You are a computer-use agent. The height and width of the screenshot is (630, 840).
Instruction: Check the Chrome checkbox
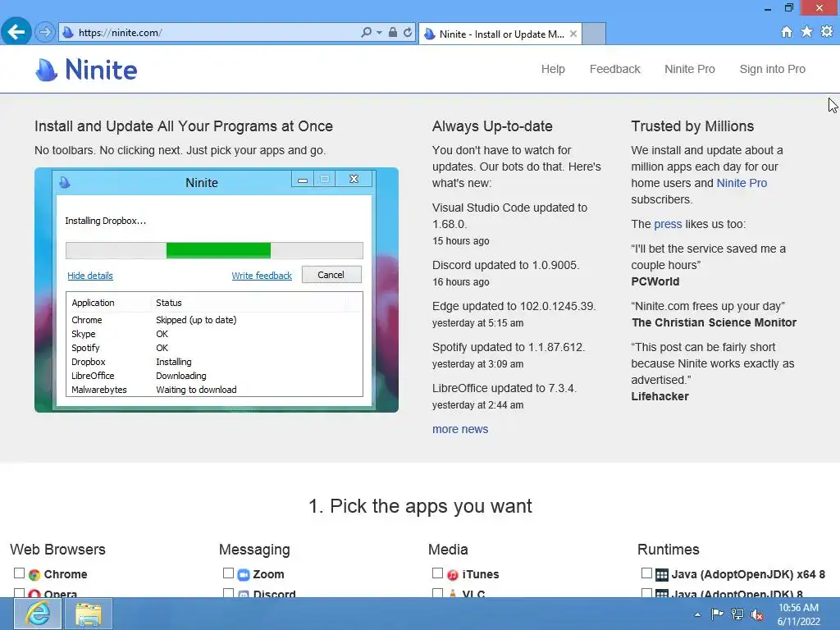point(20,573)
